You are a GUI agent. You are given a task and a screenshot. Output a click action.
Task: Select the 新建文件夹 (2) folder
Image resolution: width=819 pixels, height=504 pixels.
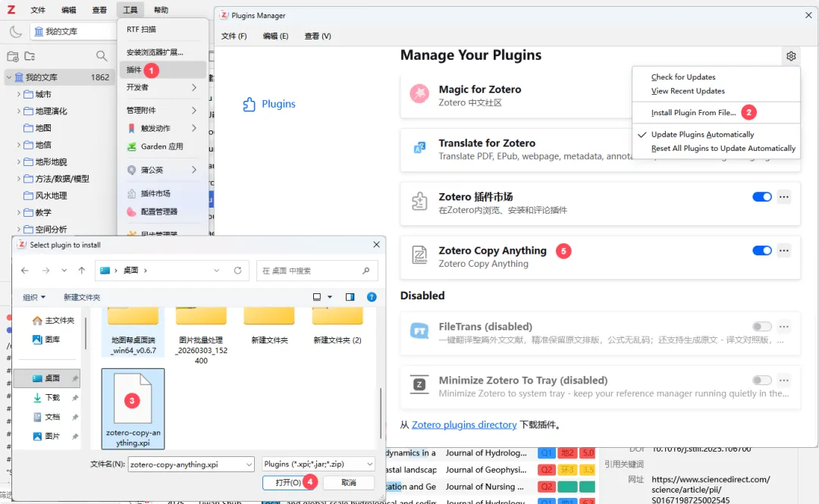[x=337, y=327]
